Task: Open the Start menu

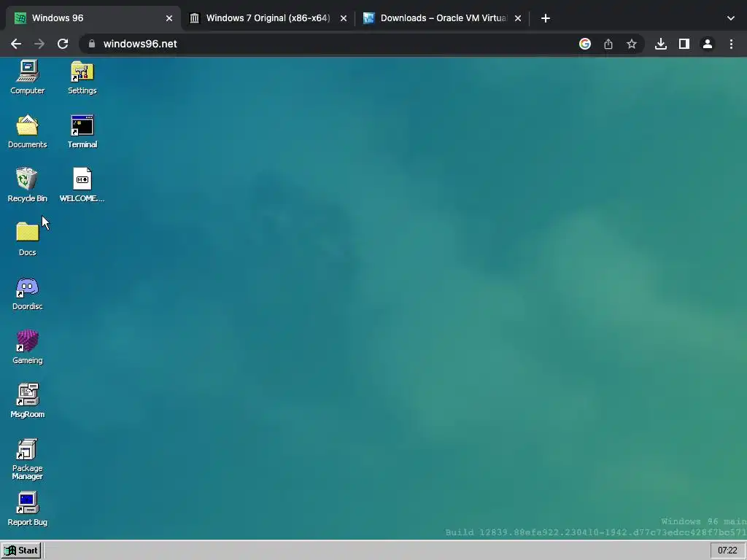Action: click(x=21, y=551)
